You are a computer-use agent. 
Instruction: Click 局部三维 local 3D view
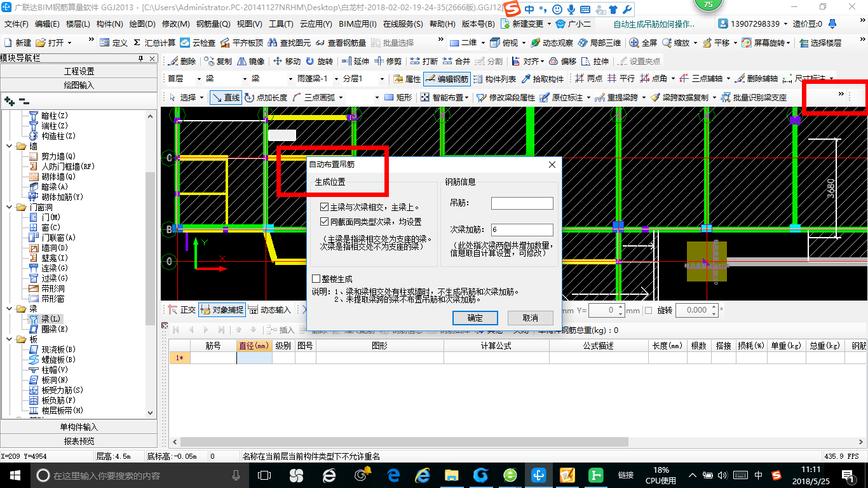click(x=600, y=43)
